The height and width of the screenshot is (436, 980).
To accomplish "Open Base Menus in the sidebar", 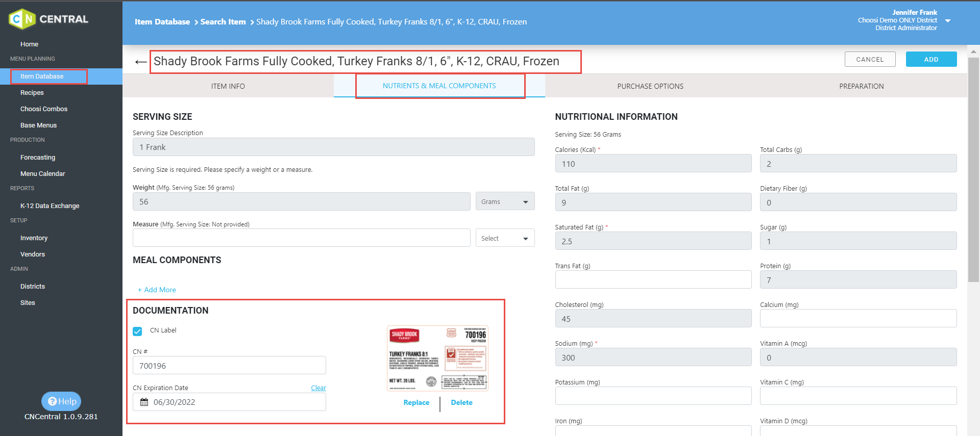I will pos(38,125).
